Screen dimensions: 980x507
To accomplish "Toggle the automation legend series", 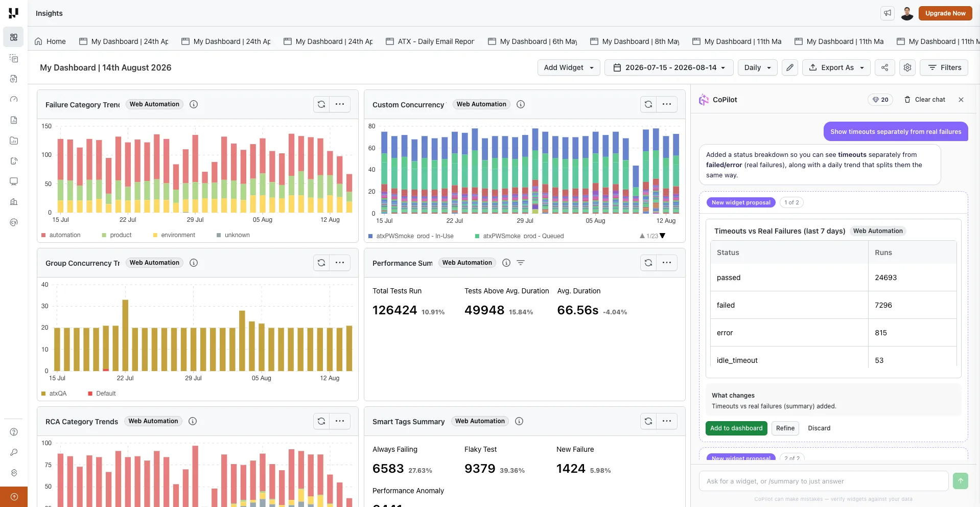I will 61,235.
